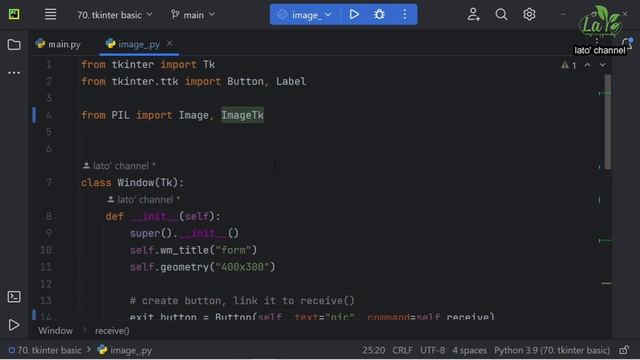Go to next highlighted problem arrow
640x360 pixels.
[602, 65]
